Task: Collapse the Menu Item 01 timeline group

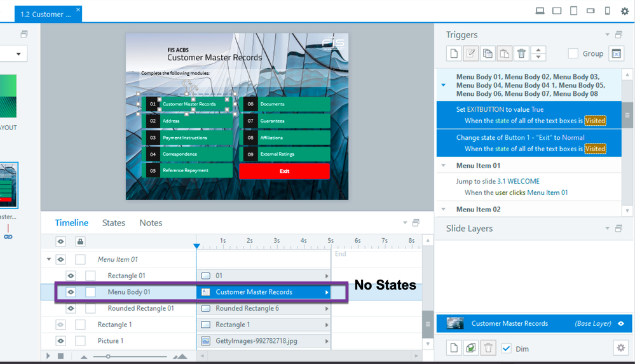Action: [48, 259]
